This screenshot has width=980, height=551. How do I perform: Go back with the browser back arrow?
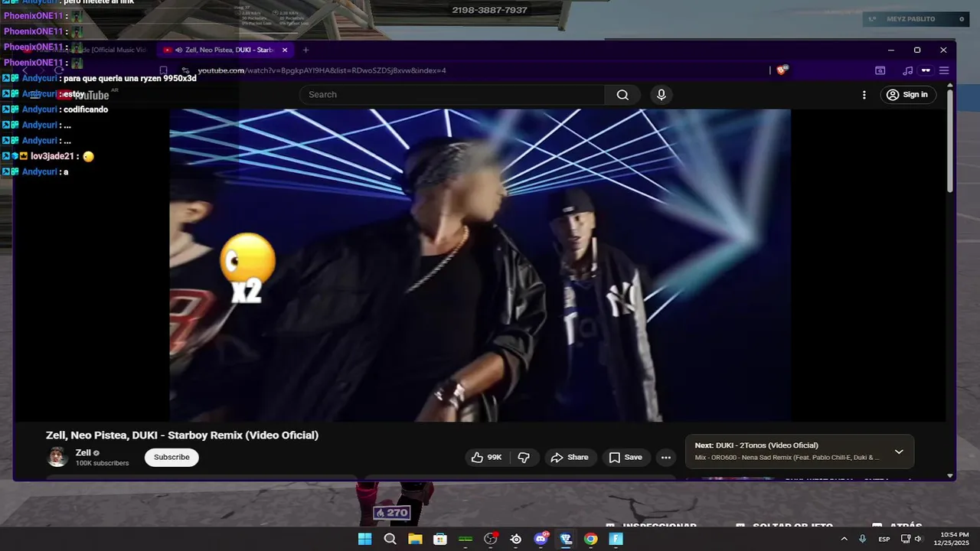click(x=24, y=70)
